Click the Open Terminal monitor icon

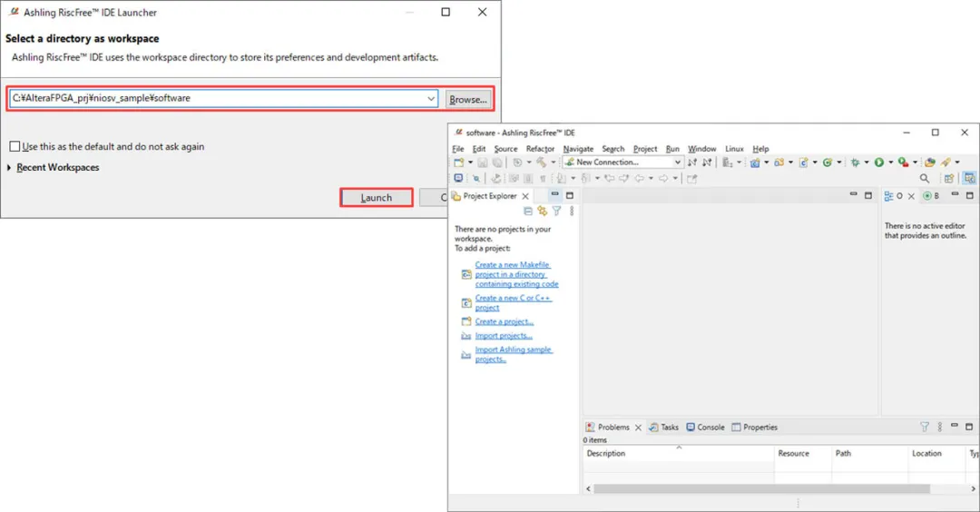458,179
